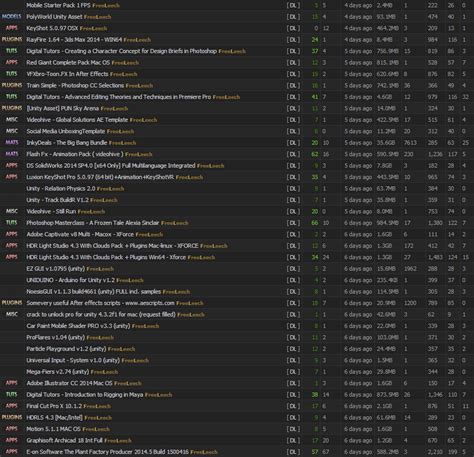474x457 pixels.
Task: Open VFXbro-Toon.FX In After Effects link
Action: (67, 74)
